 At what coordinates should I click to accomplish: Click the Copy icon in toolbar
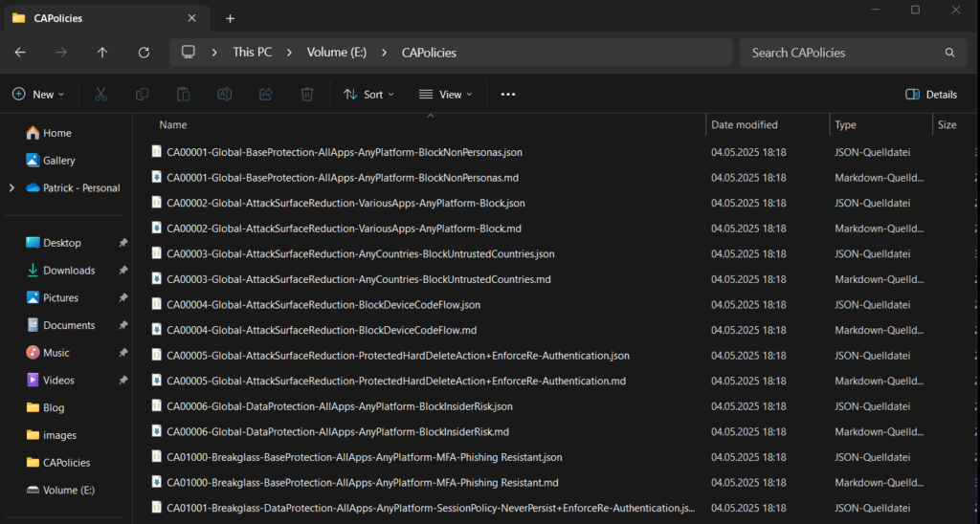click(x=142, y=95)
